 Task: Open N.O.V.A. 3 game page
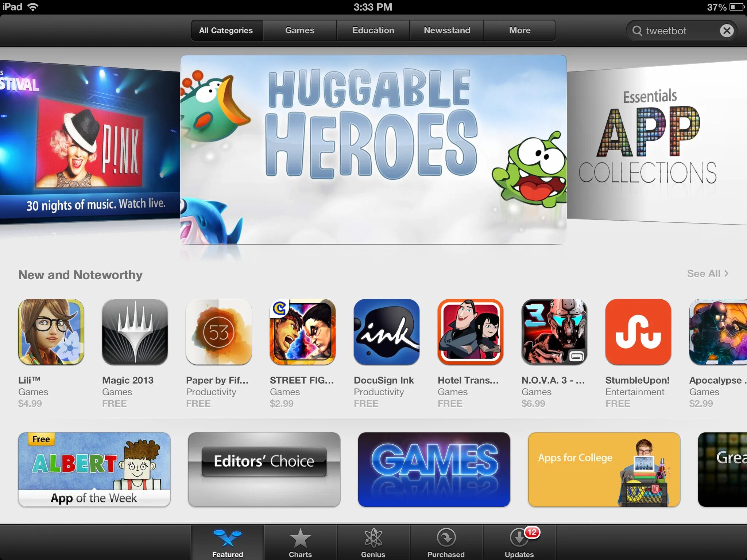pos(553,332)
